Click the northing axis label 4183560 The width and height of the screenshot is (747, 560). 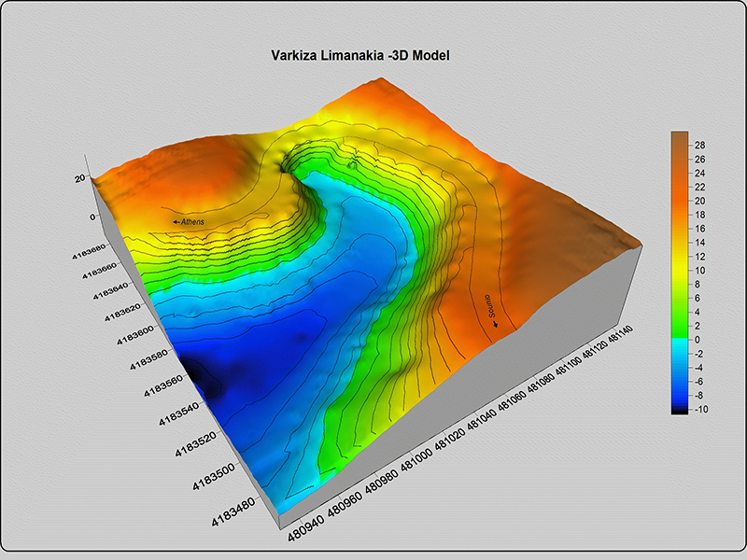162,385
